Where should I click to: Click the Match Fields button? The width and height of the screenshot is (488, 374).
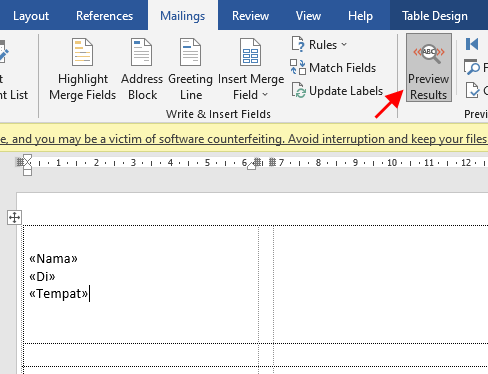coord(333,68)
